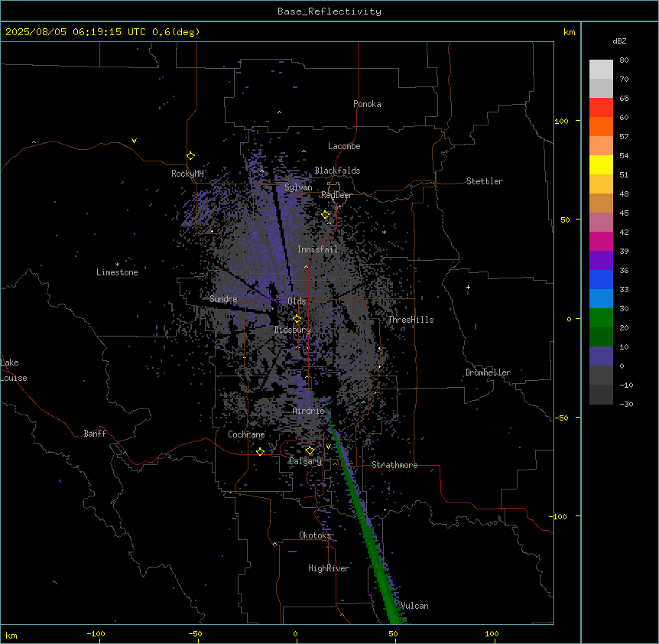
Task: Click the Sundre town label
Action: (223, 299)
